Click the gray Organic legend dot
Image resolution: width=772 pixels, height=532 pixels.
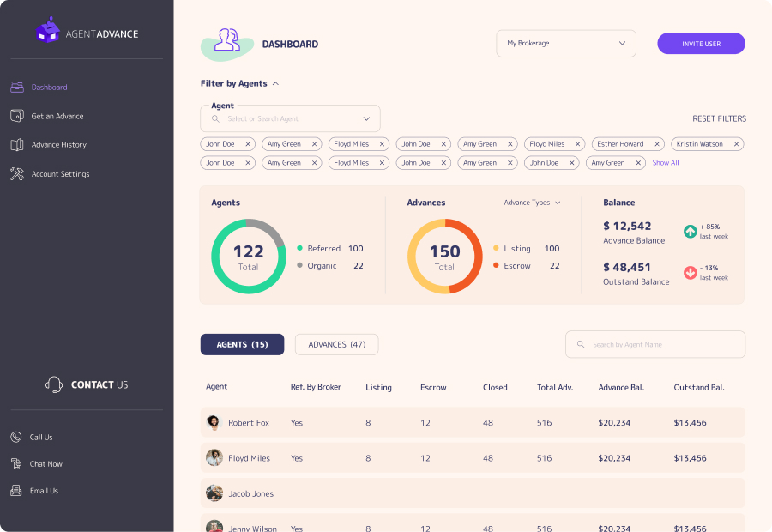coord(299,265)
